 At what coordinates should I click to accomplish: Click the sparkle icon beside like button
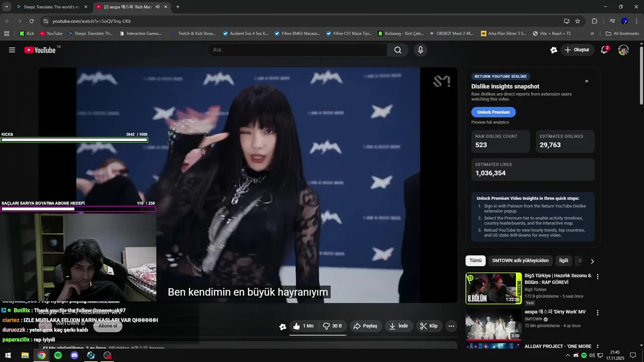tap(283, 326)
